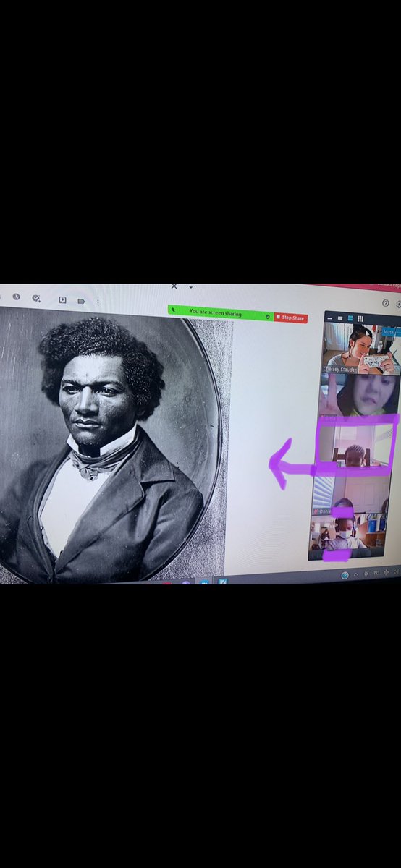Viewport: 401px width, 868px height.
Task: Select the active strip view icon
Action: point(350,318)
